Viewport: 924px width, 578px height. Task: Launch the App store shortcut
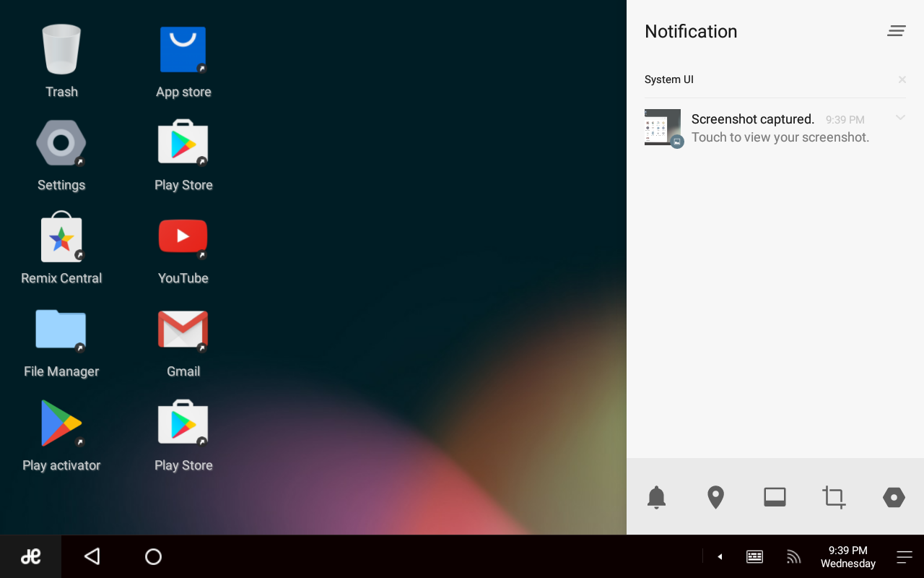coord(183,51)
